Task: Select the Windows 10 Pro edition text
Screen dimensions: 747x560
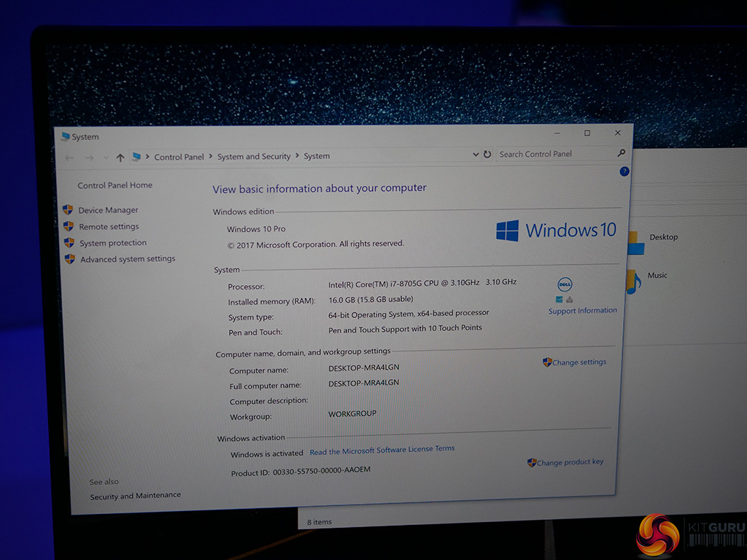Action: click(256, 229)
